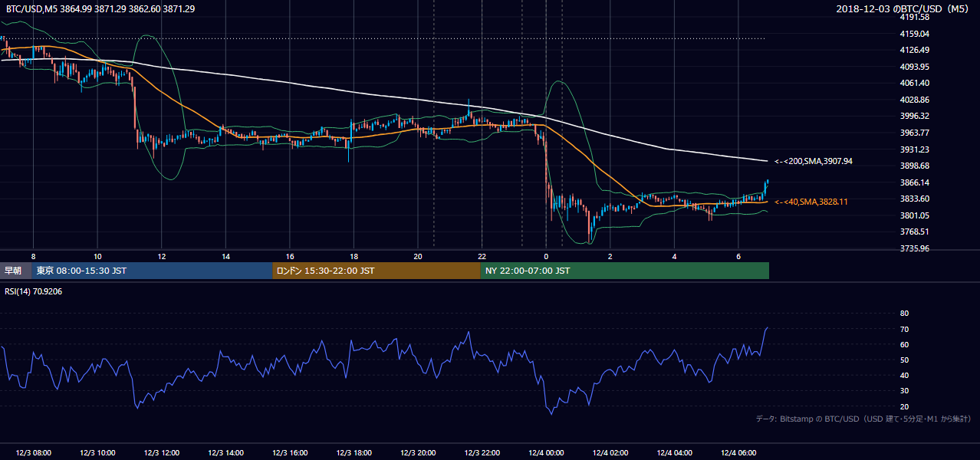
Task: Click price axis value 3996.32
Action: pyautogui.click(x=914, y=116)
